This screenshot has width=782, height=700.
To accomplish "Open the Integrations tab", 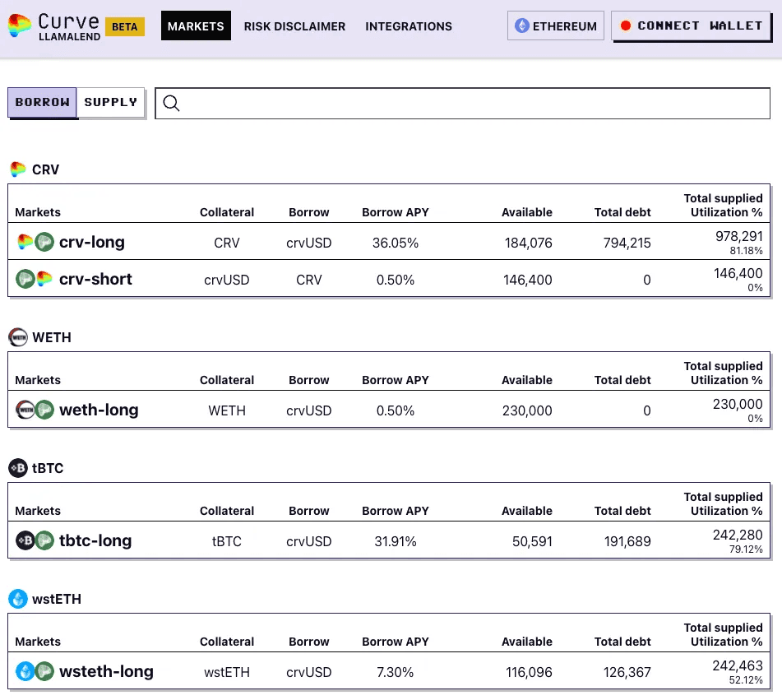I will [409, 26].
